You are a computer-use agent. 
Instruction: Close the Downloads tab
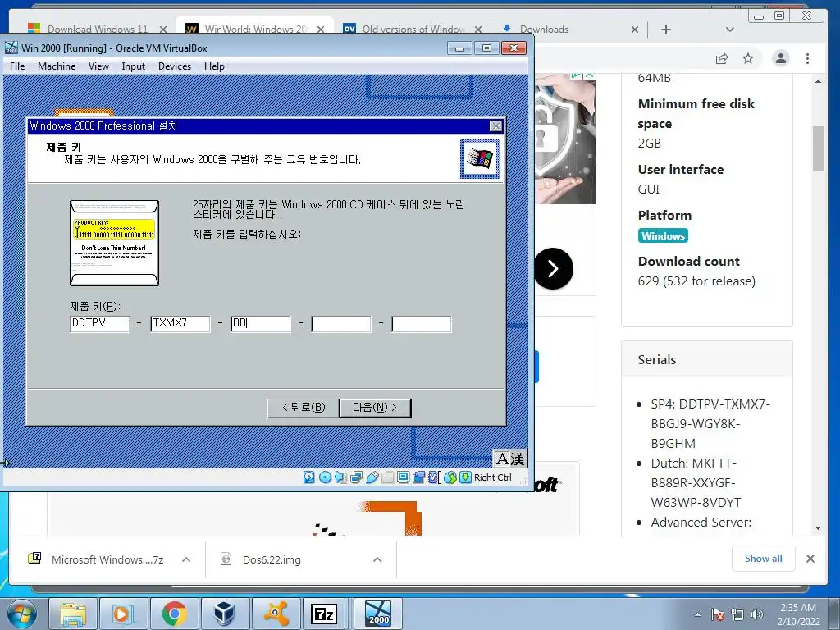[635, 30]
